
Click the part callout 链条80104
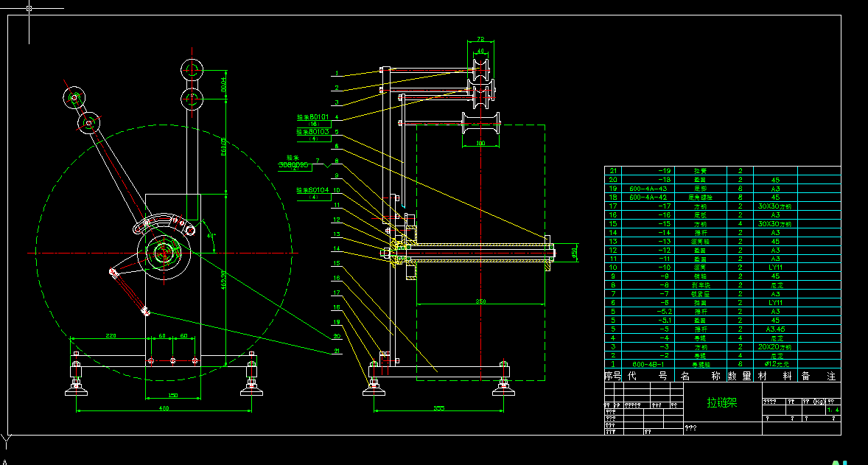pyautogui.click(x=312, y=189)
